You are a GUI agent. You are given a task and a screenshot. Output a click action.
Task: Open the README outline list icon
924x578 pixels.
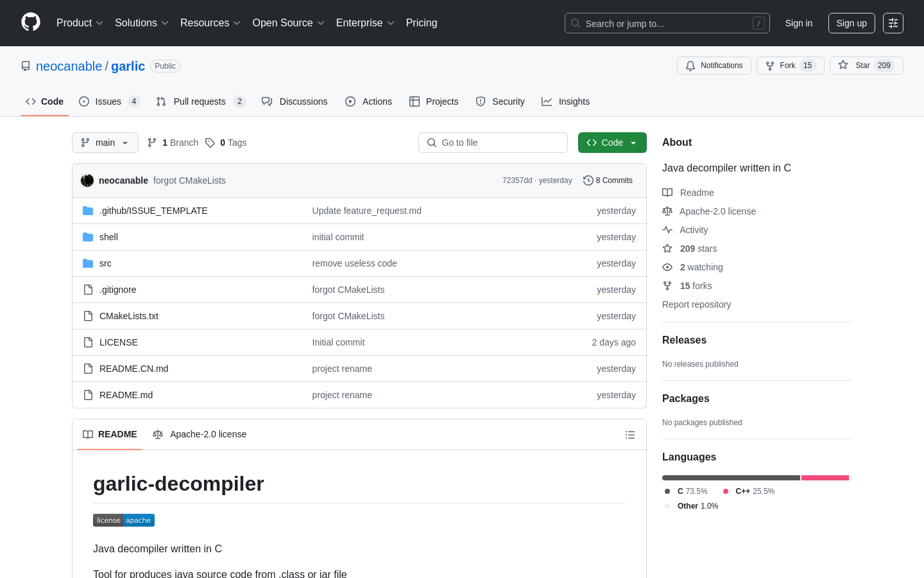630,435
